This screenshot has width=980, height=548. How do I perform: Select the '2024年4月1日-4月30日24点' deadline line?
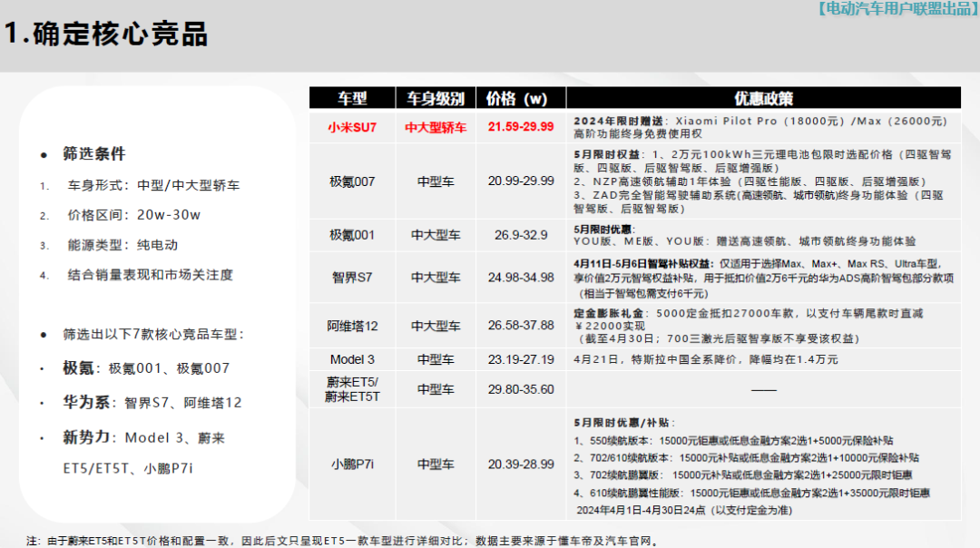(684, 510)
